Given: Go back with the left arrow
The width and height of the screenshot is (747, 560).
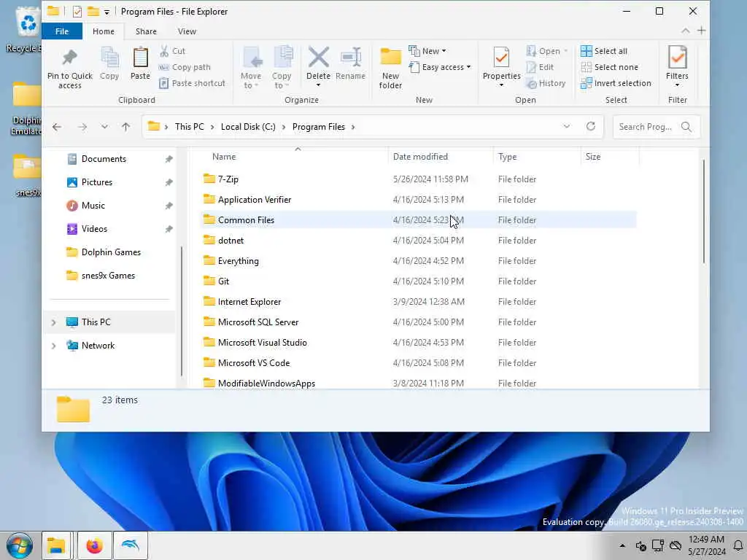Looking at the screenshot, I should click(57, 127).
